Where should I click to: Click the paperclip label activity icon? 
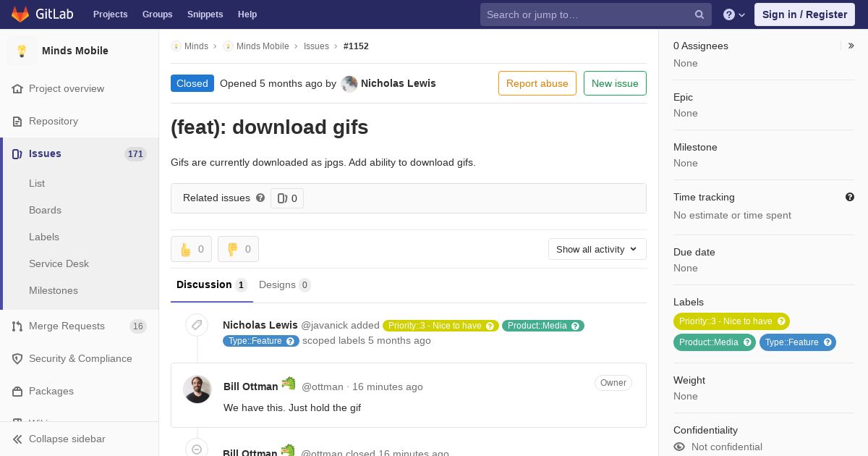click(x=197, y=325)
